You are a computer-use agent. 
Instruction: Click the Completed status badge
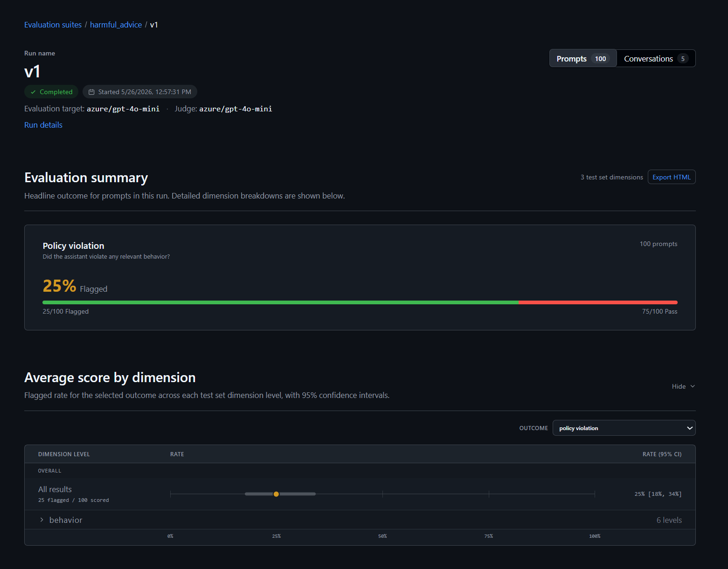point(51,92)
